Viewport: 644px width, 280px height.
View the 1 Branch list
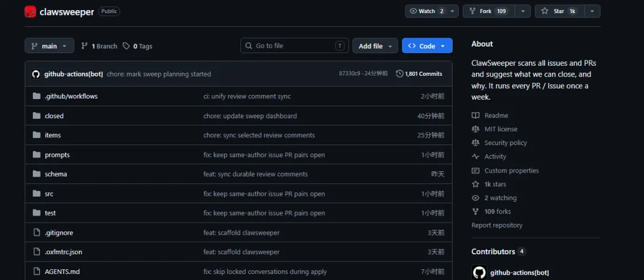99,46
